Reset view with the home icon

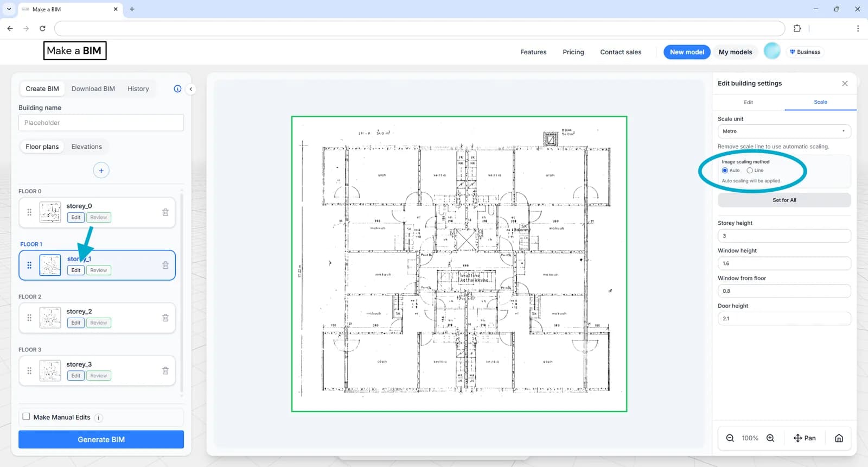pos(839,438)
